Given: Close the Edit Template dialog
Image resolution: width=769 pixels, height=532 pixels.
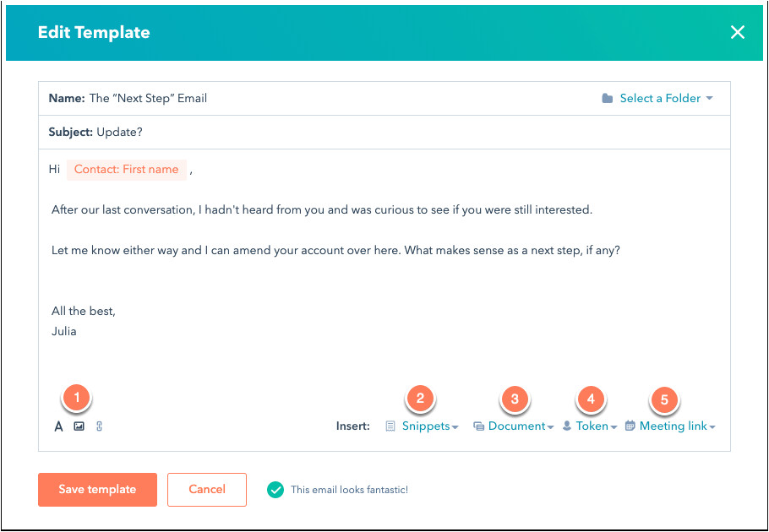Looking at the screenshot, I should (738, 32).
